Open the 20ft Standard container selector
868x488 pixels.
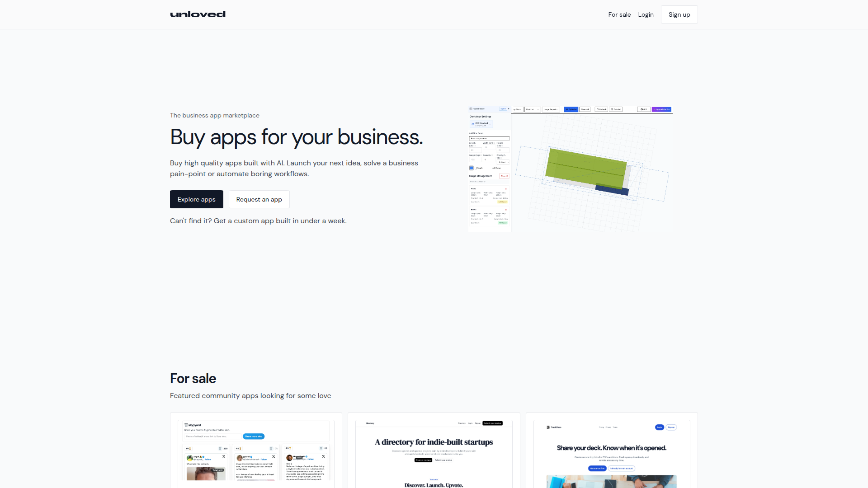click(481, 124)
